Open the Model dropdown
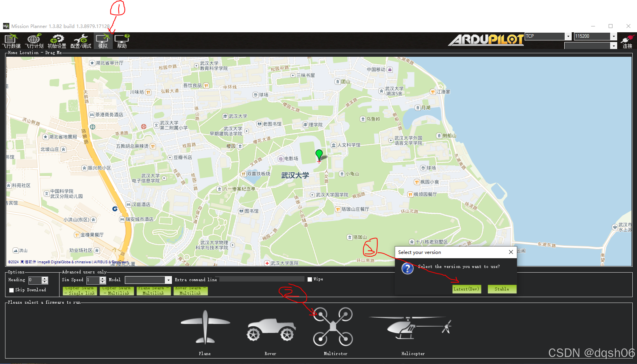This screenshot has width=637, height=364. (168, 280)
